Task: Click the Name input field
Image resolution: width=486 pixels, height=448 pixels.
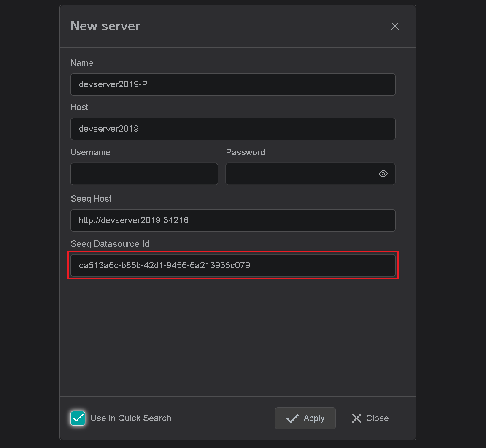Action: pyautogui.click(x=233, y=85)
